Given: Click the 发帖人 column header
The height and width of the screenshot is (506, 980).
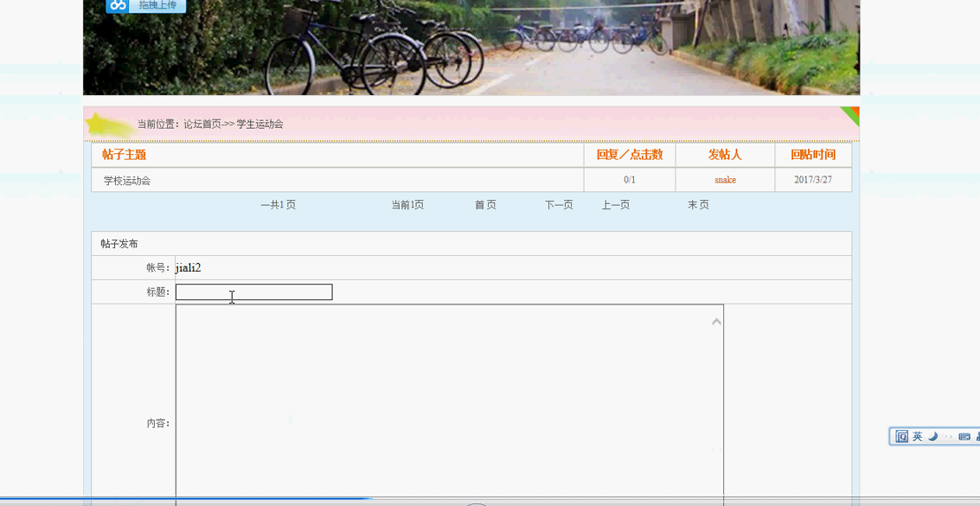Looking at the screenshot, I should 725,155.
